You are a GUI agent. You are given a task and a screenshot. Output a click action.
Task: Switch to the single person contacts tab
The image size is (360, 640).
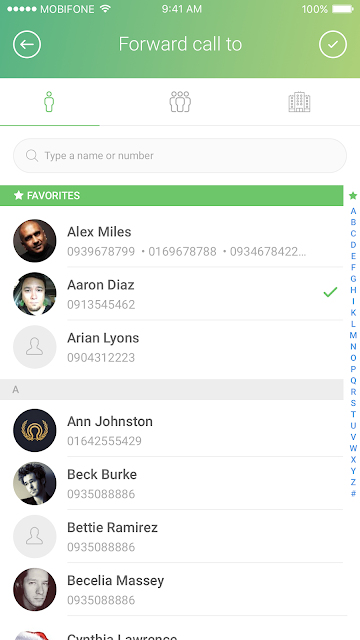(x=49, y=101)
